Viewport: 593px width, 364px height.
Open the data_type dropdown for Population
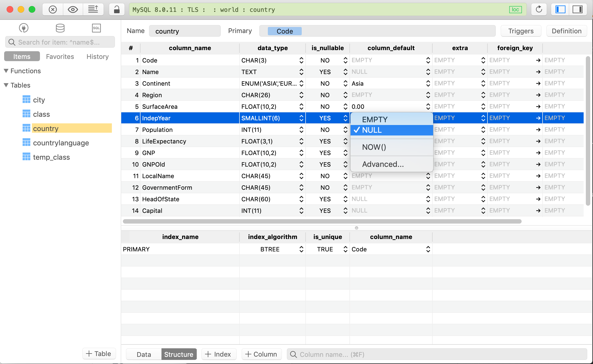click(301, 129)
